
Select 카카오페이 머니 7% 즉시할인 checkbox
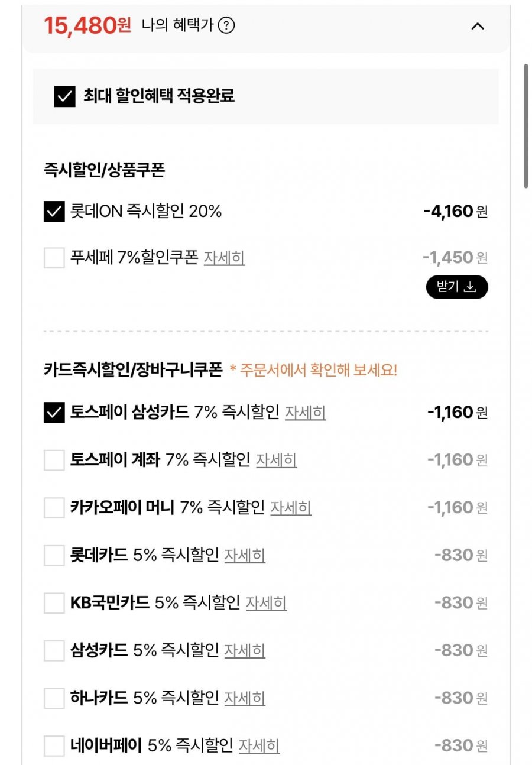tap(54, 508)
